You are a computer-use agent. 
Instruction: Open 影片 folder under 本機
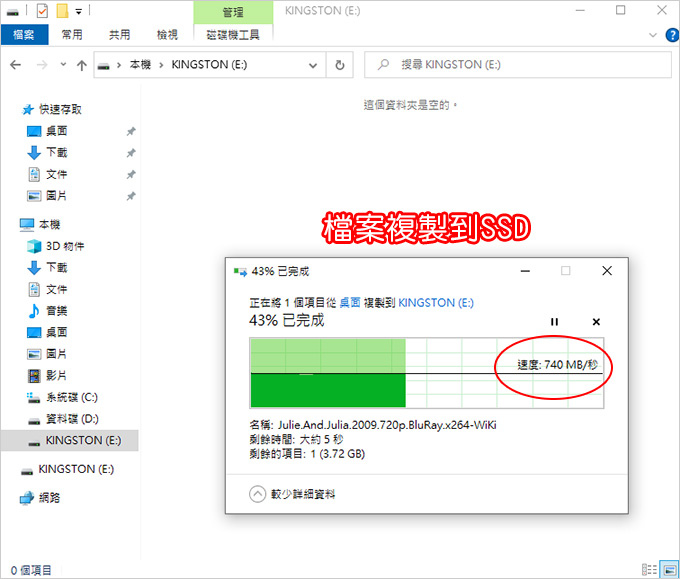56,376
